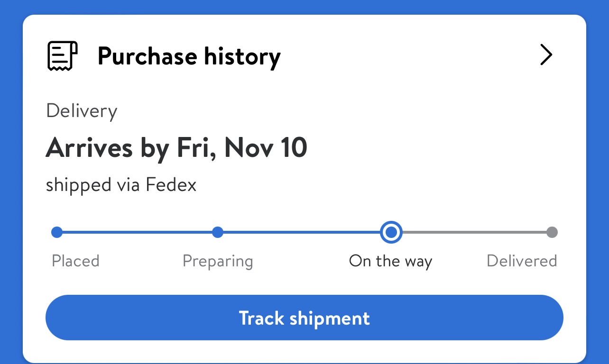Screen dimensions: 609x364
Task: Tap the shipped via Fedex text
Action: click(x=121, y=185)
